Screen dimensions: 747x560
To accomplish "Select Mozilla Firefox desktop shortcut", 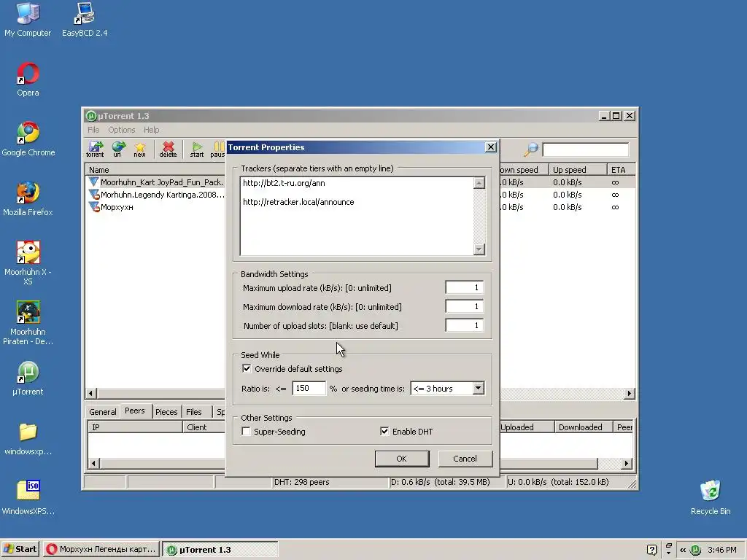I will [x=28, y=199].
